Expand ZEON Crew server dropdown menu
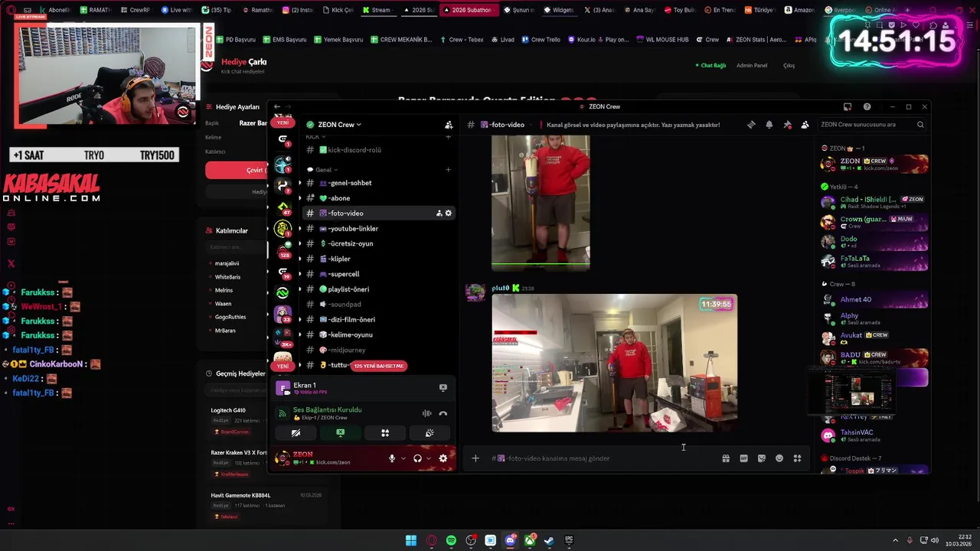 click(x=339, y=125)
